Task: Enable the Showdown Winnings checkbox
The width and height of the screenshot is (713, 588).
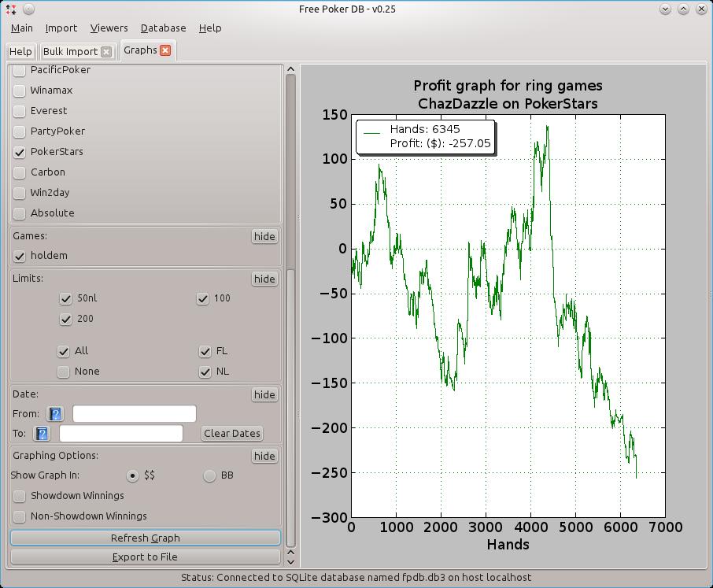Action: coord(20,496)
